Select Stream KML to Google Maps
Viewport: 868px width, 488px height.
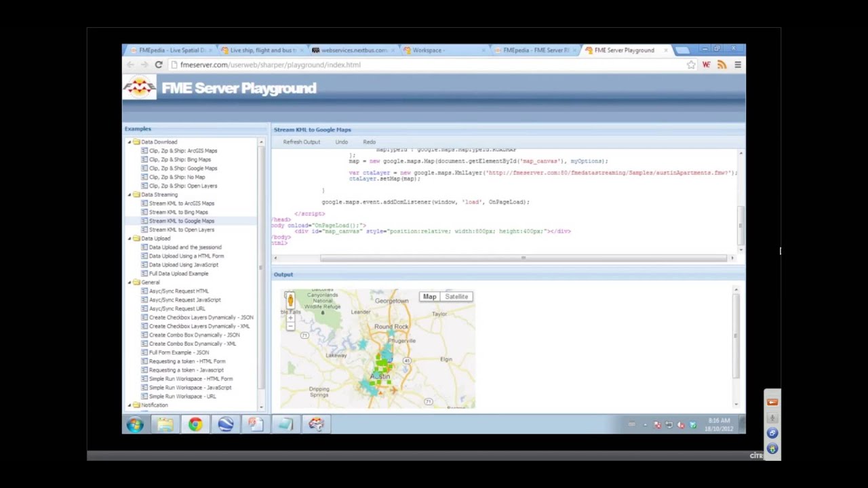(182, 221)
